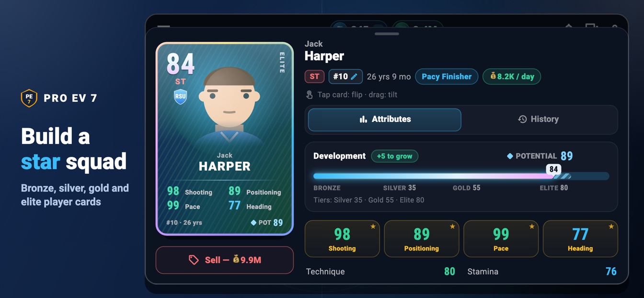Click the #10 · 26 yrs card footer

184,223
